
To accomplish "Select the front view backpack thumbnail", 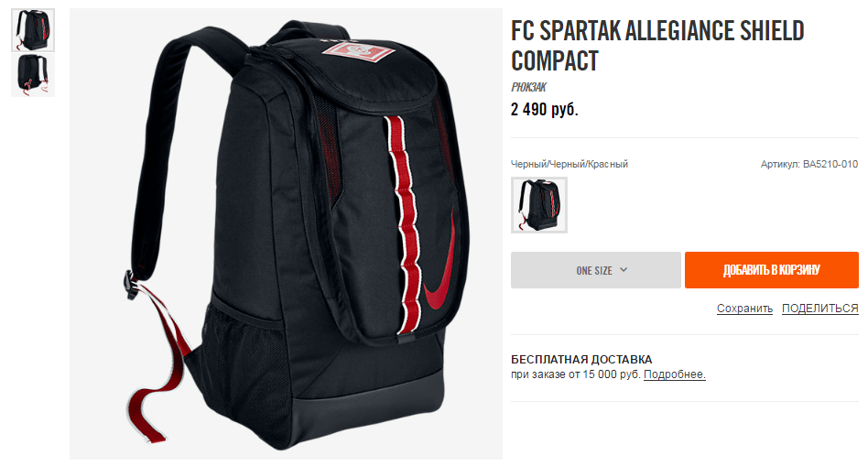I will (x=33, y=30).
